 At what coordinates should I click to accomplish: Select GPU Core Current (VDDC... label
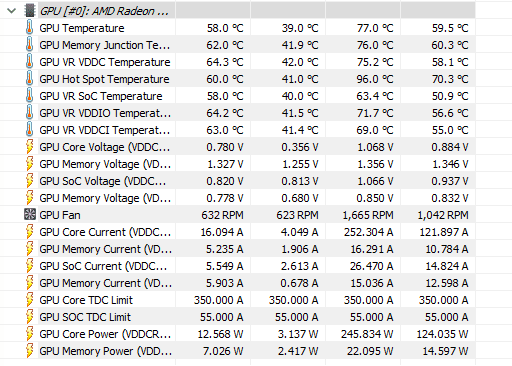click(105, 232)
